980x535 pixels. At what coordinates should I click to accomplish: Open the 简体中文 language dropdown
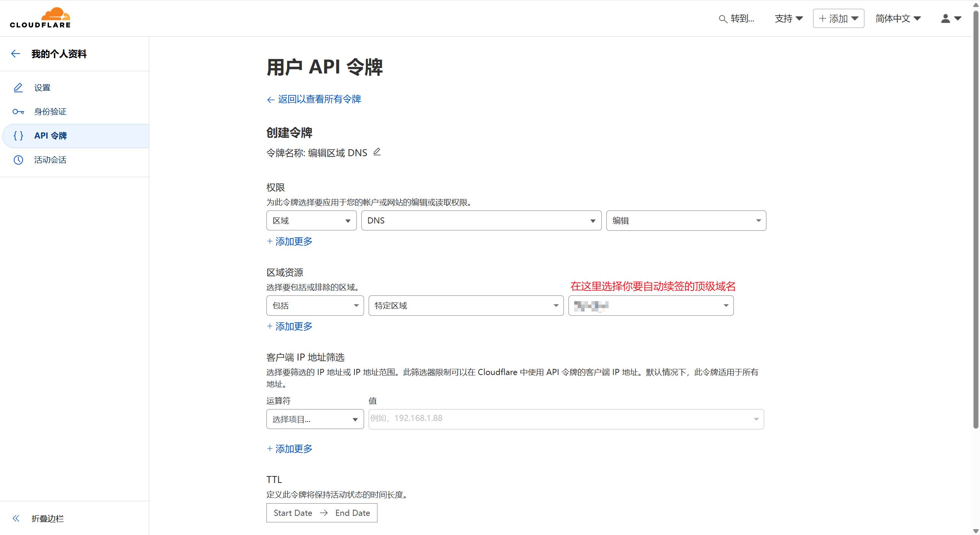coord(898,18)
